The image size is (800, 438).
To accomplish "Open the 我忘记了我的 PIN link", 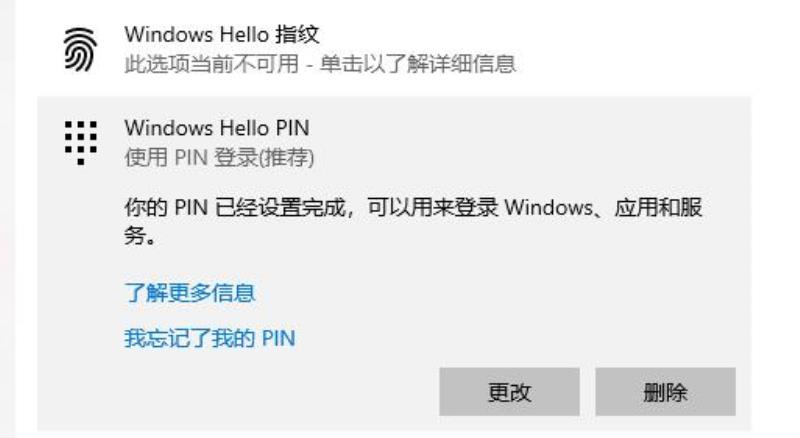I will point(210,338).
